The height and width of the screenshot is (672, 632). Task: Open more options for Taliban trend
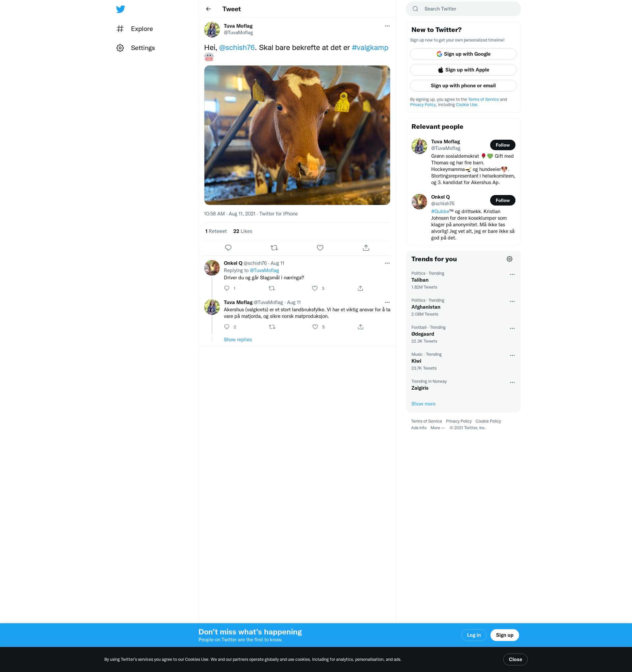coord(512,274)
